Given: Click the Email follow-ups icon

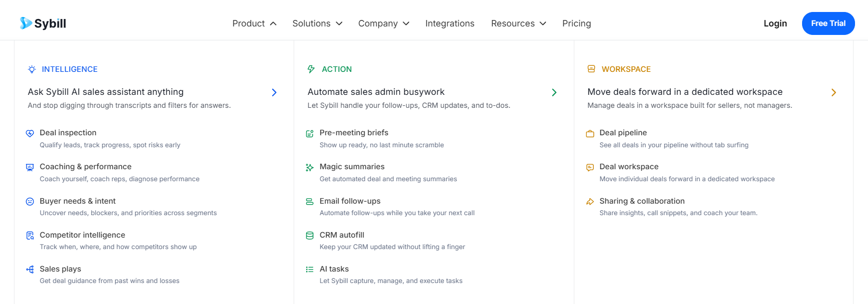Looking at the screenshot, I should 310,202.
